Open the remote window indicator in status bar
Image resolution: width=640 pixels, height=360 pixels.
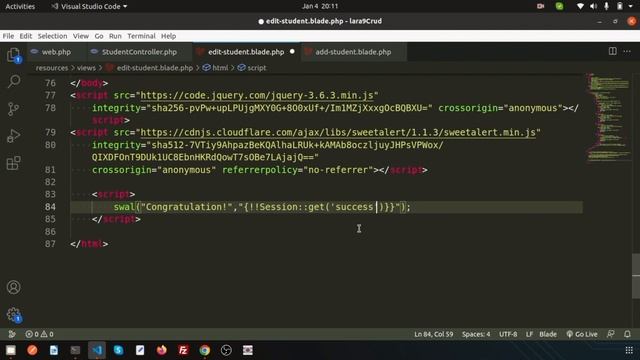(12, 334)
